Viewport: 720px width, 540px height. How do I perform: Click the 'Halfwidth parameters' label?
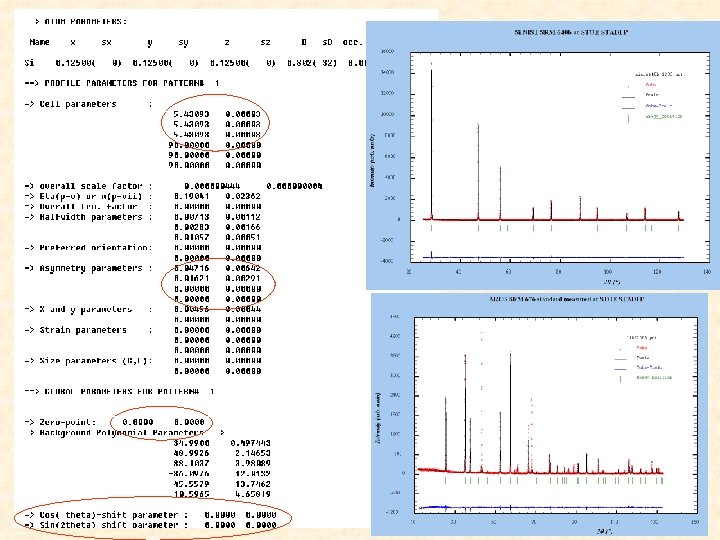tap(89, 217)
